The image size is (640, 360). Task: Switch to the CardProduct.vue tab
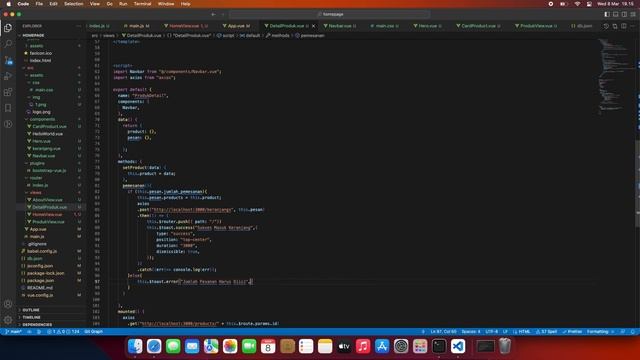478,26
